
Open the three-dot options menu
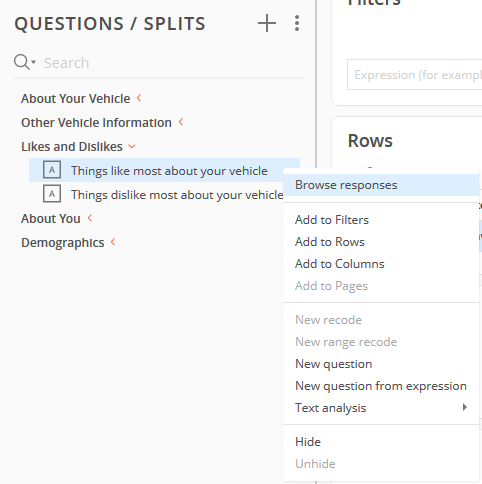pyautogui.click(x=297, y=23)
